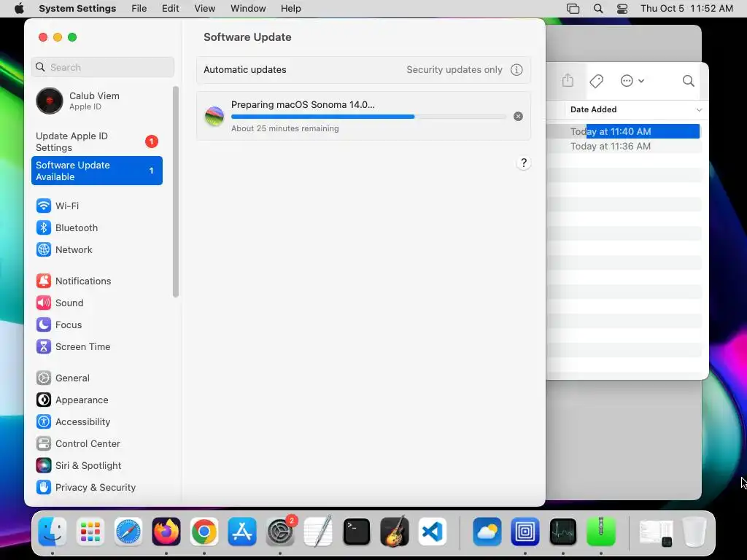The image size is (747, 560).
Task: Open Activity Monitor from the Dock
Action: tap(563, 532)
